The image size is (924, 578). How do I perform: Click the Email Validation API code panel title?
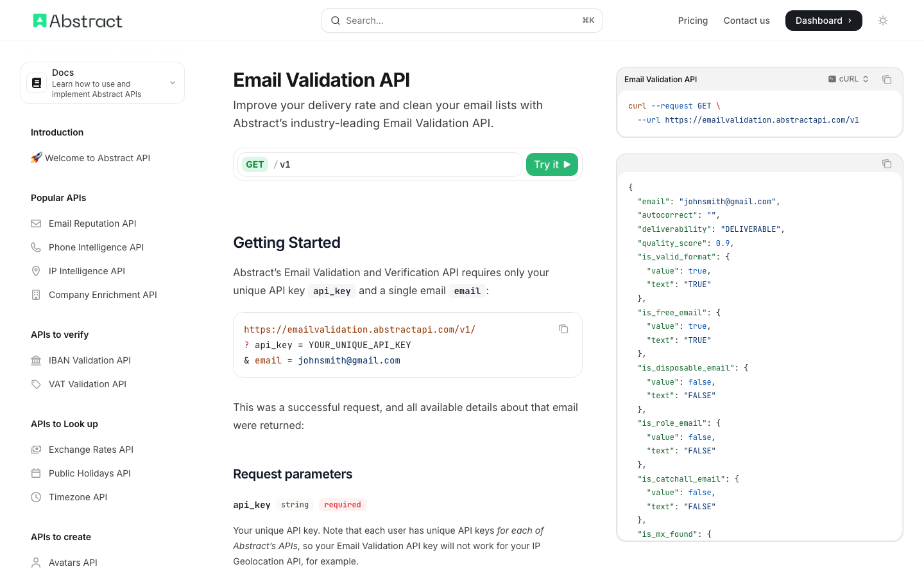[660, 80]
